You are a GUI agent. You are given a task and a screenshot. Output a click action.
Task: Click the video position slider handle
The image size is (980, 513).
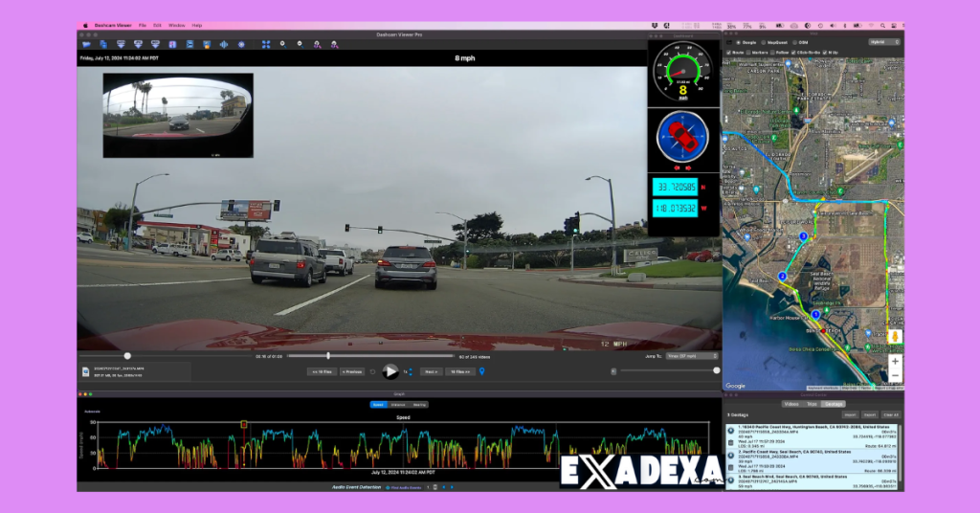[x=127, y=356]
